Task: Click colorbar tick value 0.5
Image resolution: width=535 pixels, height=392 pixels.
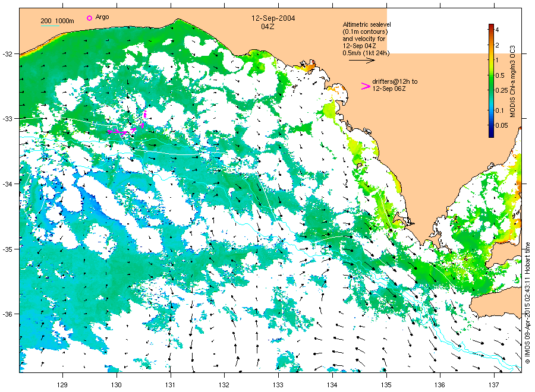Action: (500, 75)
